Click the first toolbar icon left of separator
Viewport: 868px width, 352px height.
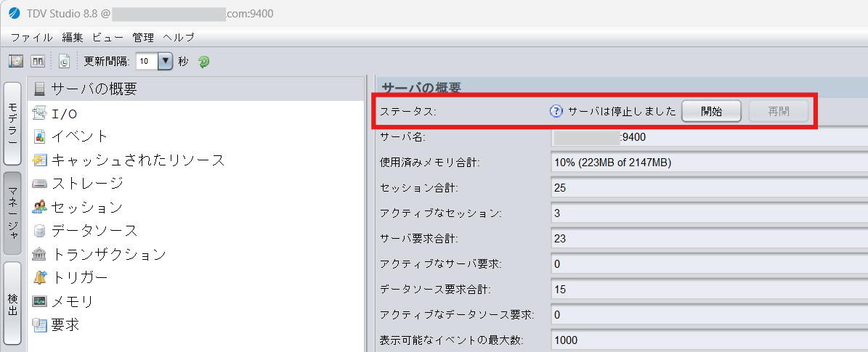pos(16,62)
